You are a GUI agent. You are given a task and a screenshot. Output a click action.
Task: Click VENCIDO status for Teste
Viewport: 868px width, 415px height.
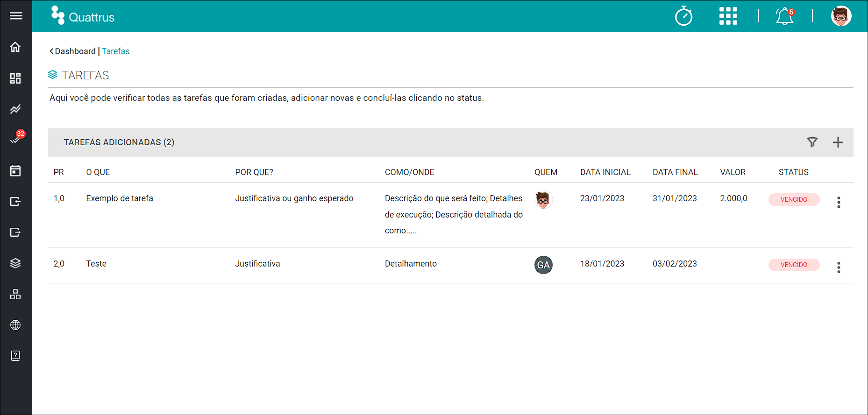pyautogui.click(x=794, y=265)
